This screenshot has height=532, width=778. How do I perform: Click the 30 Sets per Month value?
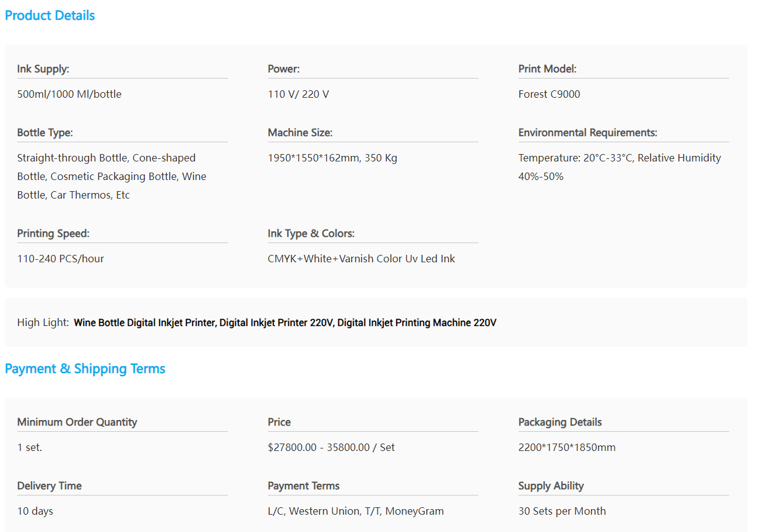pyautogui.click(x=562, y=511)
